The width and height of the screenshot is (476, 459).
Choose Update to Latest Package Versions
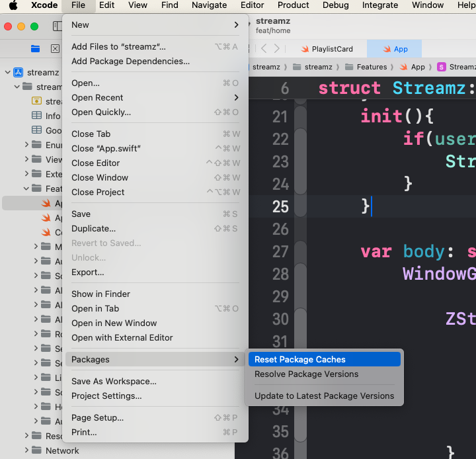(324, 396)
